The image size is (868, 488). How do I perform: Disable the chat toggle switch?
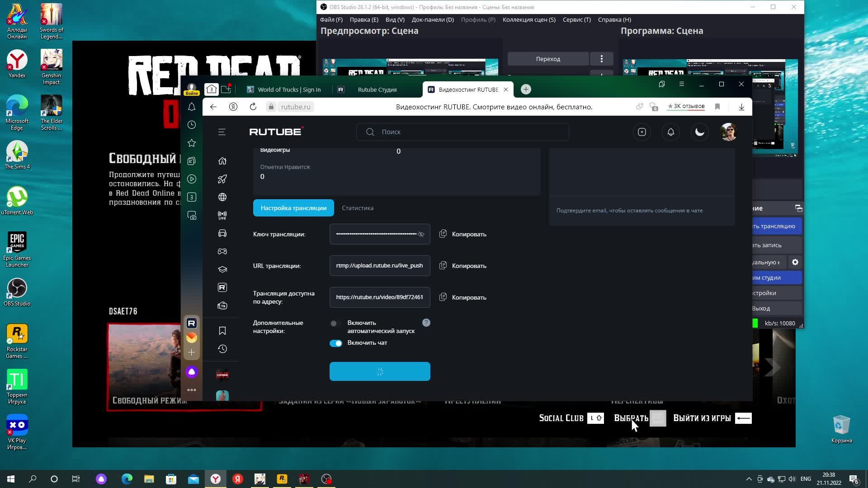(335, 343)
